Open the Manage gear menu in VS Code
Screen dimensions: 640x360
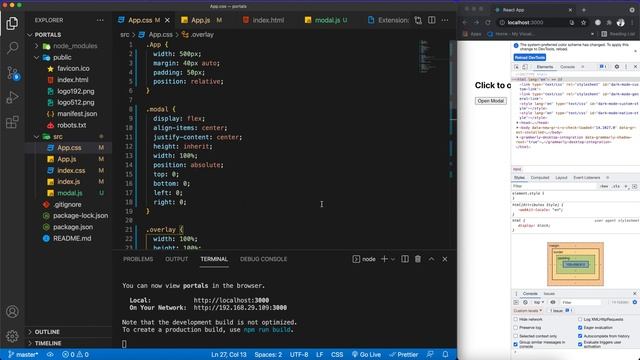coord(12,336)
